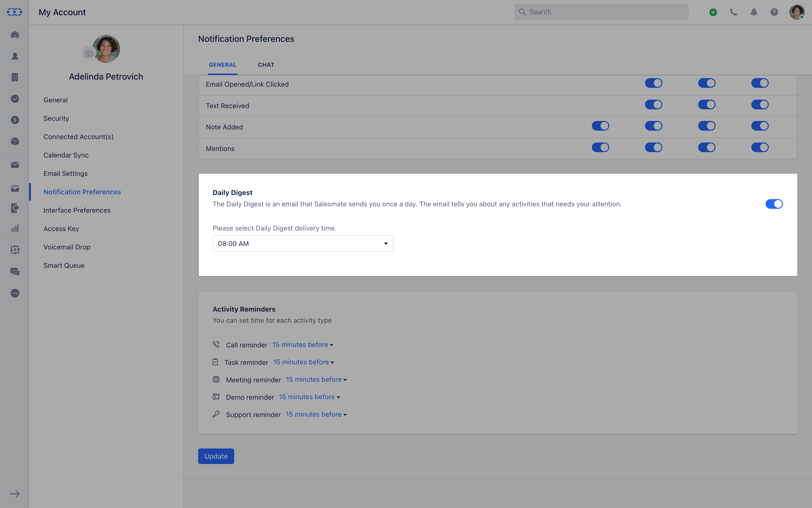
Task: Open Calendar Sync settings
Action: [66, 155]
